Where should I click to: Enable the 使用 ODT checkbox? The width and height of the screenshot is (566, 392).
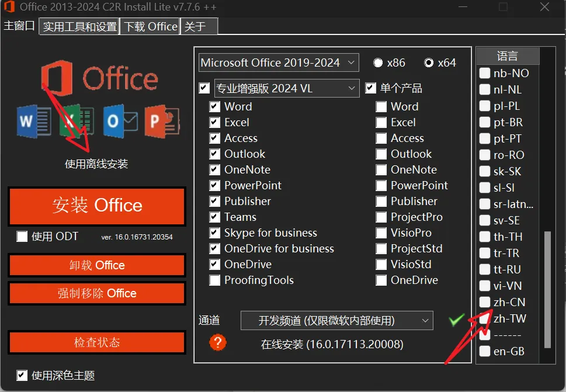[22, 237]
